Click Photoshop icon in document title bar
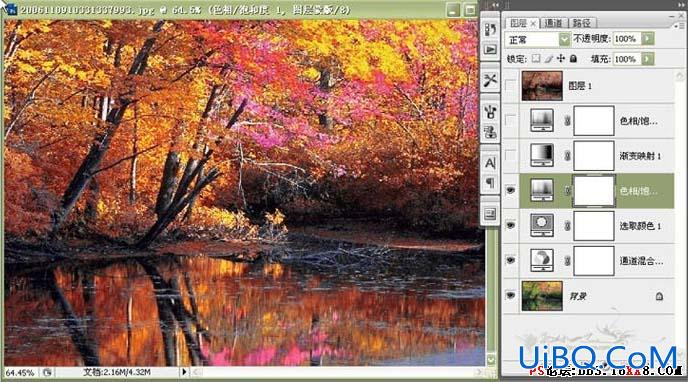688x382 pixels. point(11,8)
